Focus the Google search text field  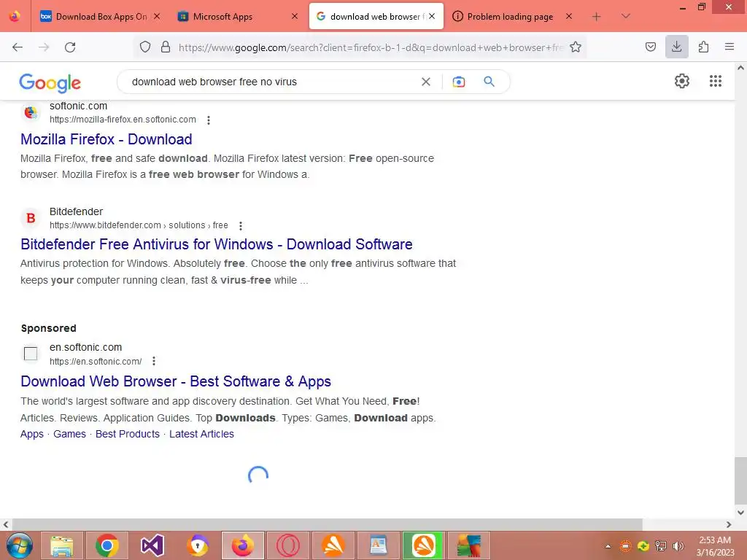pyautogui.click(x=274, y=82)
